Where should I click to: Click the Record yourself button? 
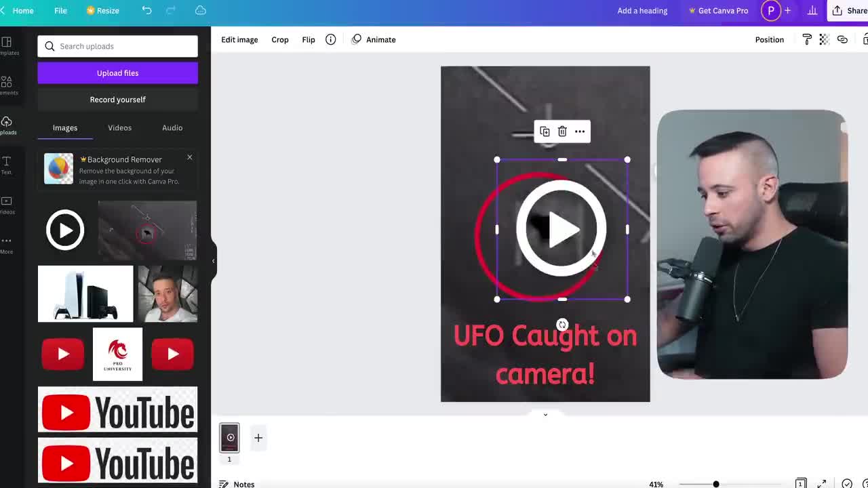tap(117, 99)
